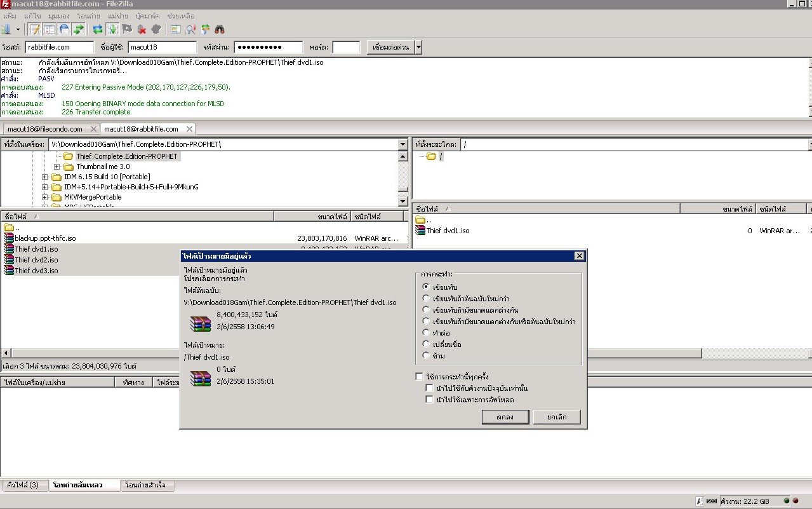Image resolution: width=812 pixels, height=509 pixels.
Task: Open the แก้ไข menu
Action: 32,15
